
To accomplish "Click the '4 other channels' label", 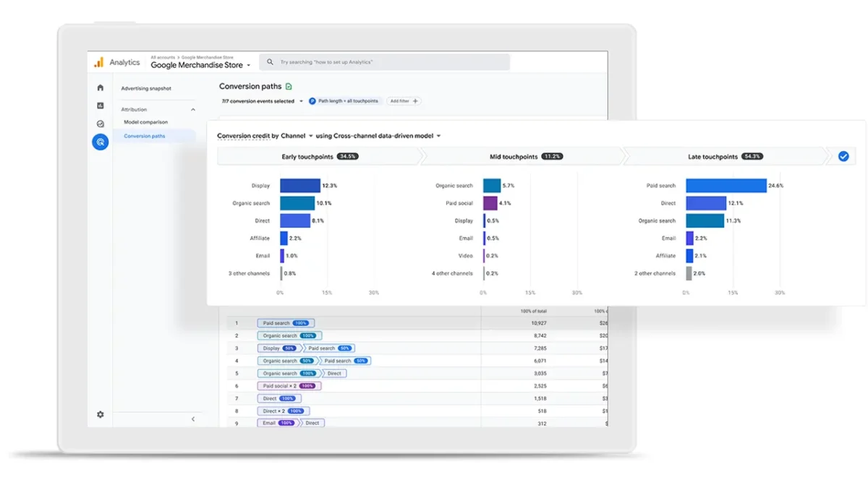I will [x=452, y=273].
